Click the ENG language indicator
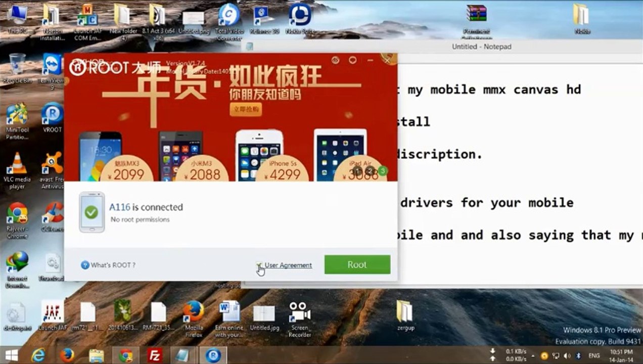The width and height of the screenshot is (643, 364). [x=594, y=355]
